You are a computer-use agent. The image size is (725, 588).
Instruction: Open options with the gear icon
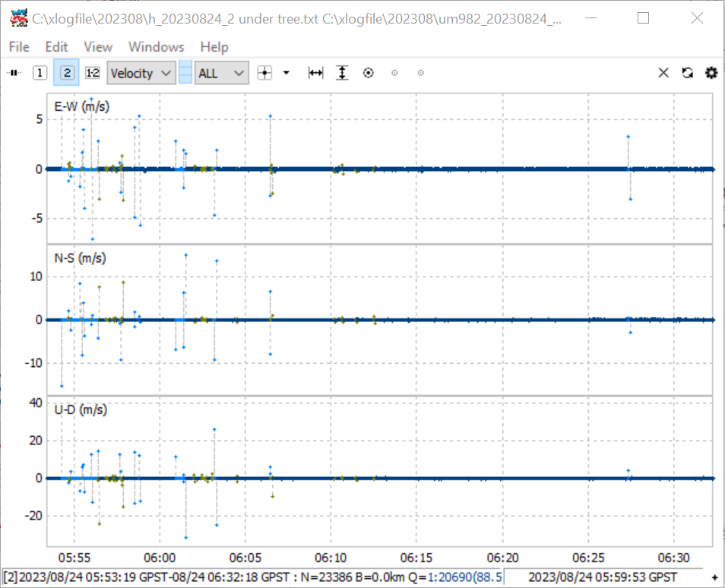tap(711, 73)
